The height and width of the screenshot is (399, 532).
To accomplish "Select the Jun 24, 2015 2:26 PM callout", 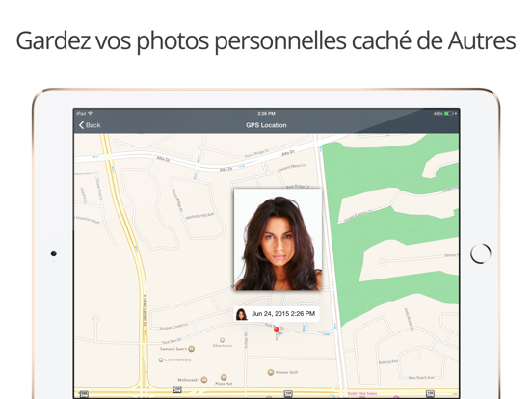I will coord(277,314).
